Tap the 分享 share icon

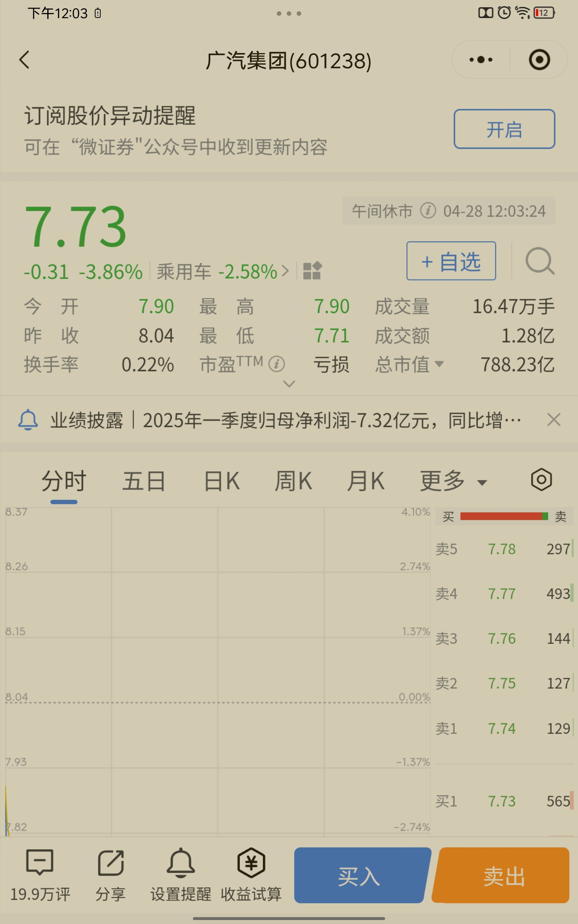111,863
